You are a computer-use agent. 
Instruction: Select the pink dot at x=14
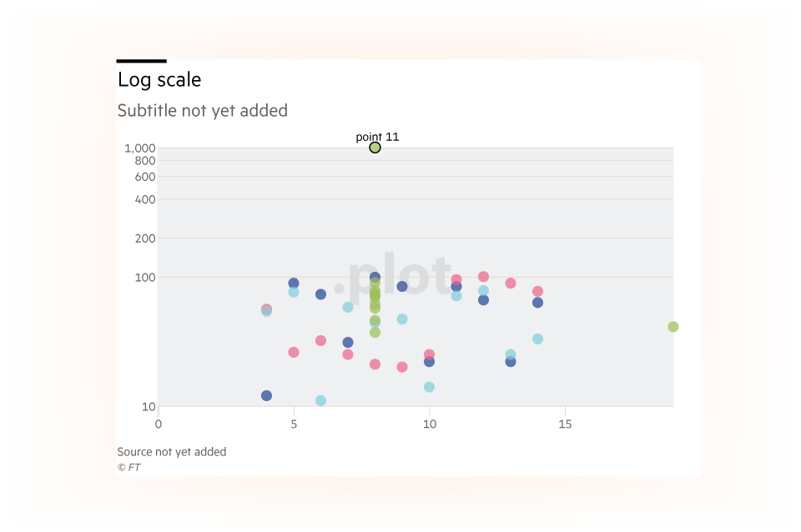(x=537, y=292)
